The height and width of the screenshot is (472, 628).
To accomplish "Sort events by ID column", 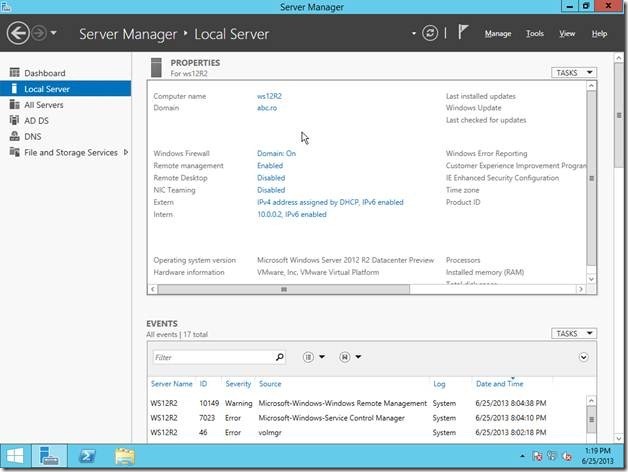I will (203, 384).
